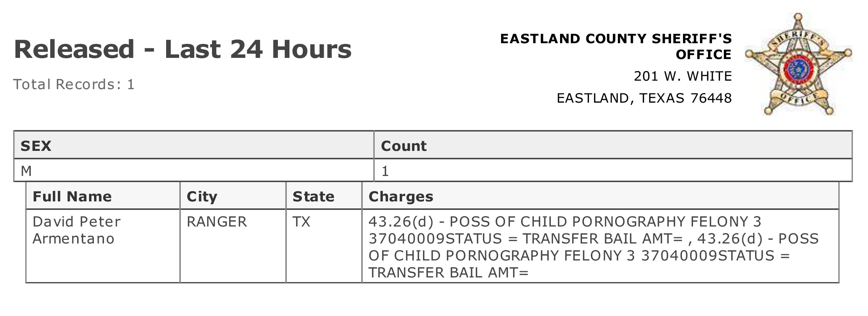Click the count value 1 cell
This screenshot has height=316, width=868.
[613, 171]
